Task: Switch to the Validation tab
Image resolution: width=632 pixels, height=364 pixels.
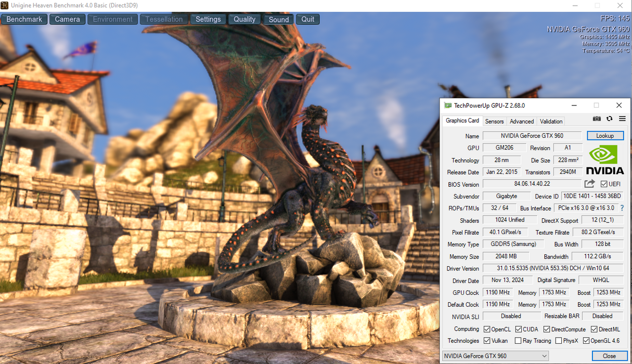Action: (551, 121)
